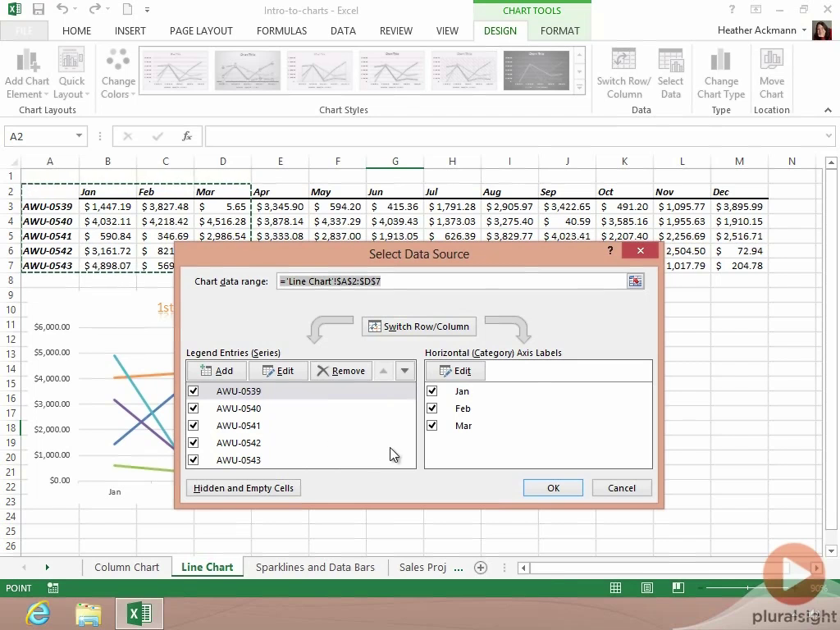Open Customize Quick Access Toolbar dropdown

point(147,10)
